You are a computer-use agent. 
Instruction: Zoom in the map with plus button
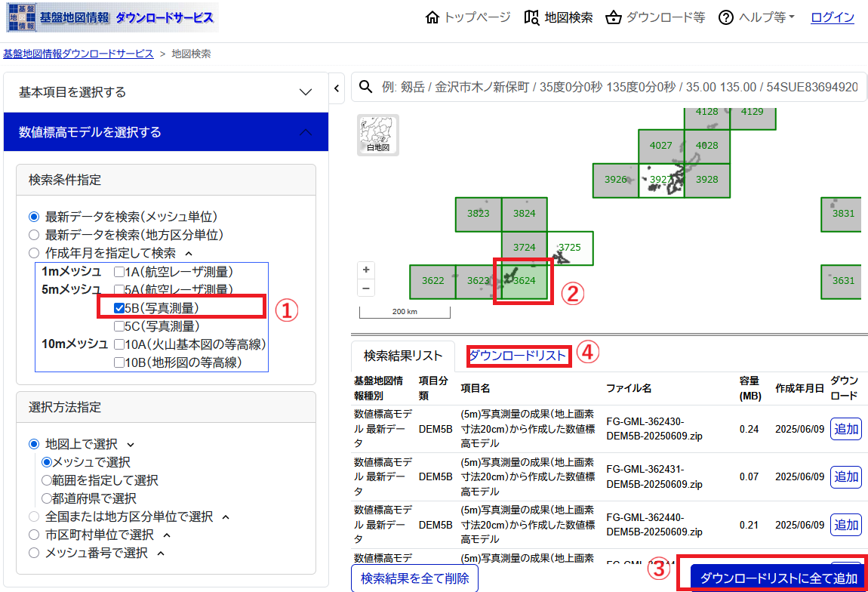tap(366, 270)
